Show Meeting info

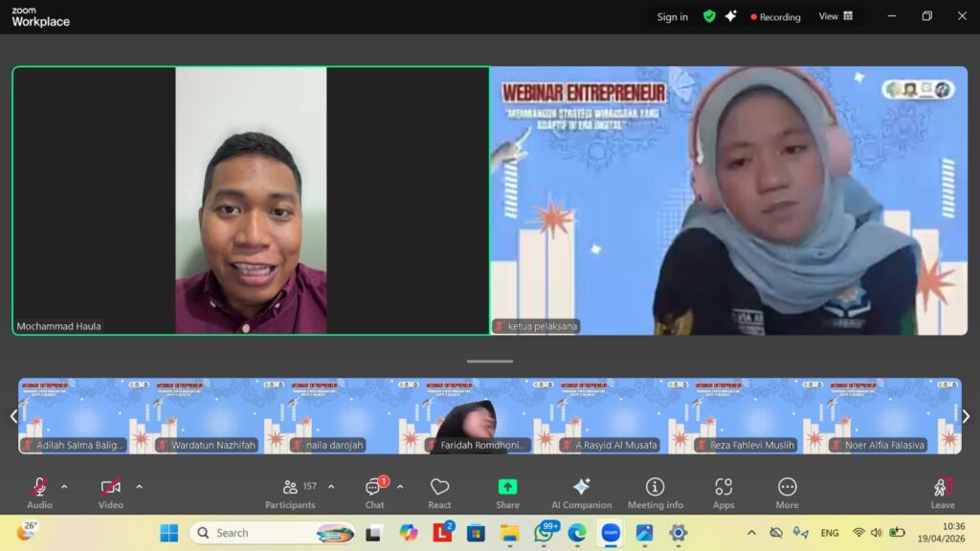[655, 488]
